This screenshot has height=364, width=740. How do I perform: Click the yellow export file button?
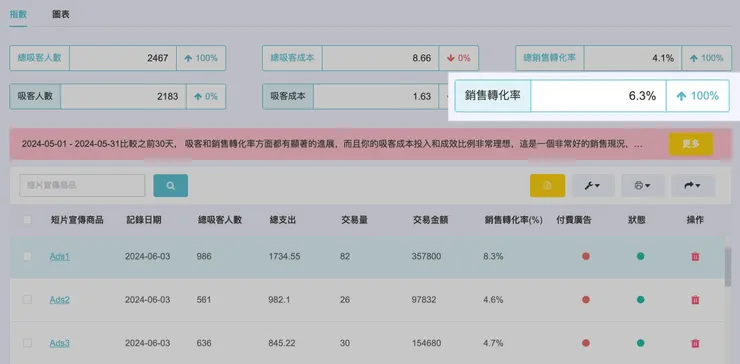[547, 186]
